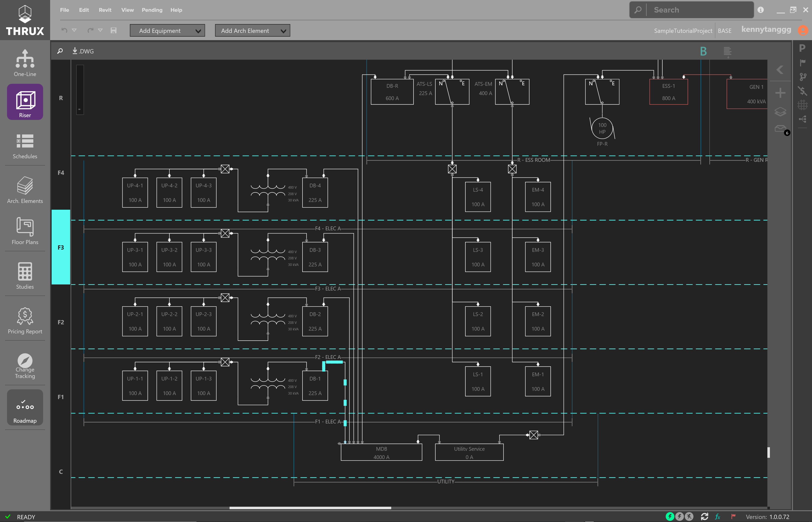
Task: Click the refresh sync icon in status bar
Action: [x=704, y=516]
